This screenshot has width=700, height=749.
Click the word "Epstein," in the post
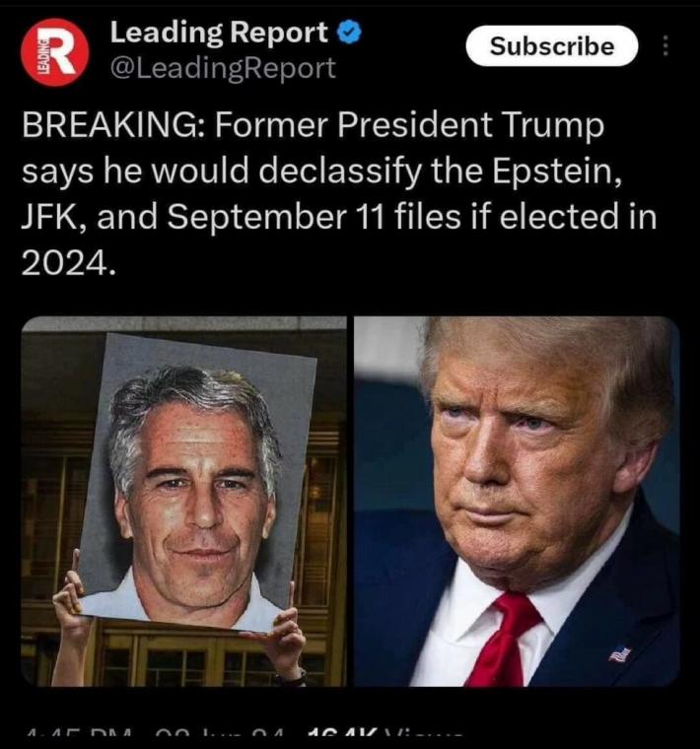557,170
